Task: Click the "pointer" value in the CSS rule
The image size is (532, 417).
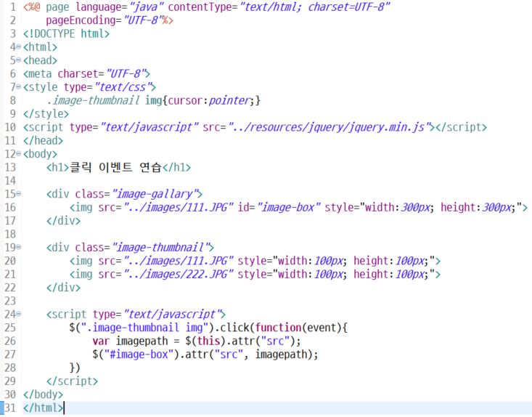Action: point(229,100)
